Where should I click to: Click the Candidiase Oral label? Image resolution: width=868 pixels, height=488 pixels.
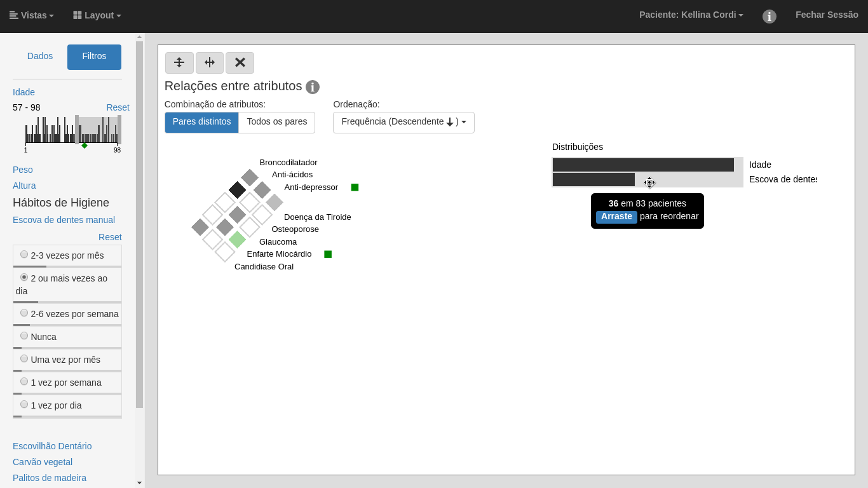(x=264, y=267)
